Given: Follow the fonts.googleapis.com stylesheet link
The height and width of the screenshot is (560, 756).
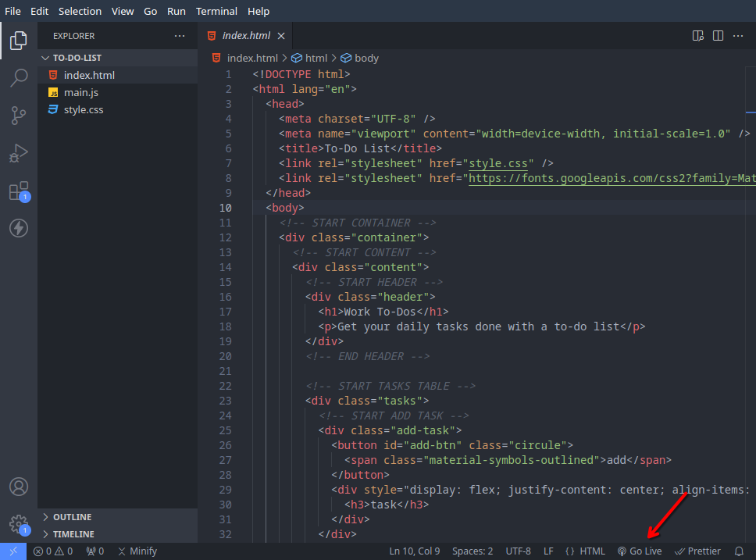Looking at the screenshot, I should [612, 179].
